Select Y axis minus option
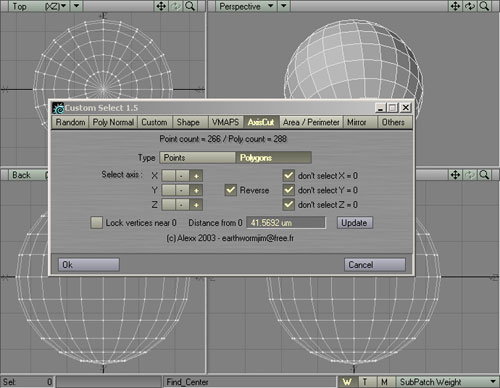Image resolution: width=500 pixels, height=388 pixels. pyautogui.click(x=182, y=190)
